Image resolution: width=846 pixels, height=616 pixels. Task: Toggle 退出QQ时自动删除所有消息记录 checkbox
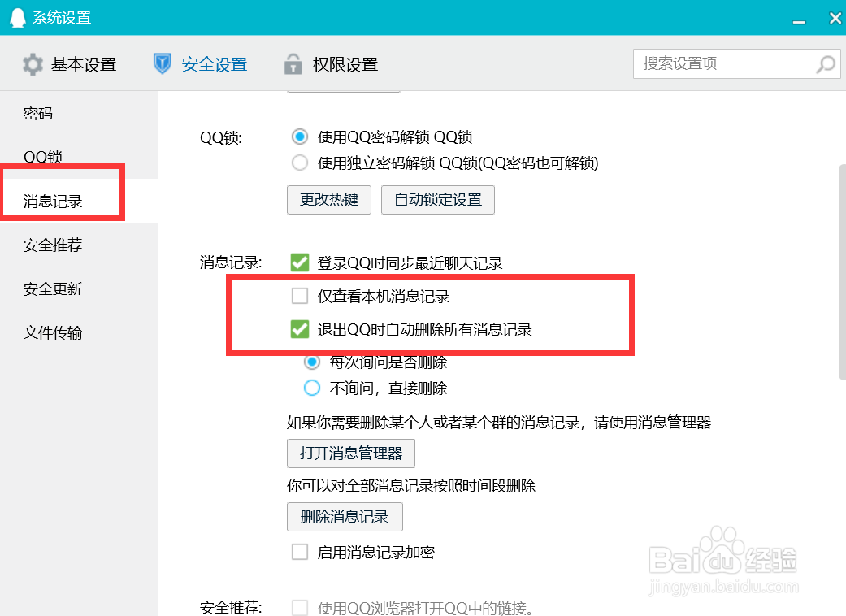point(299,329)
